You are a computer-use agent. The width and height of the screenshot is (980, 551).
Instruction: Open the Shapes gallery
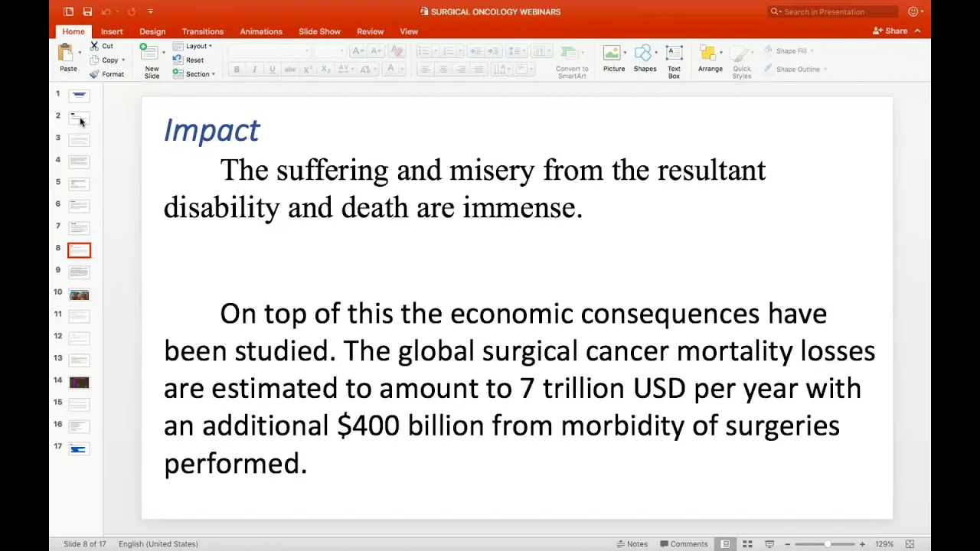[645, 60]
